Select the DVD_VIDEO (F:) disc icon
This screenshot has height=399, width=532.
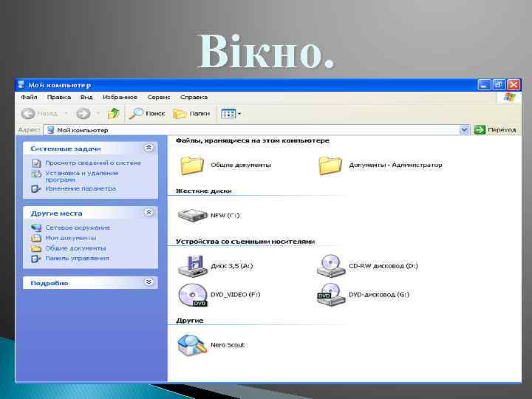pyautogui.click(x=193, y=295)
